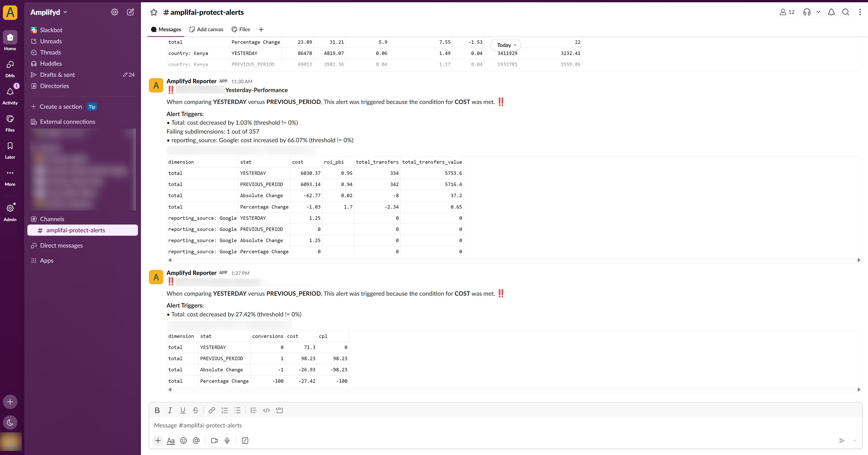Open Directories

(83, 86)
